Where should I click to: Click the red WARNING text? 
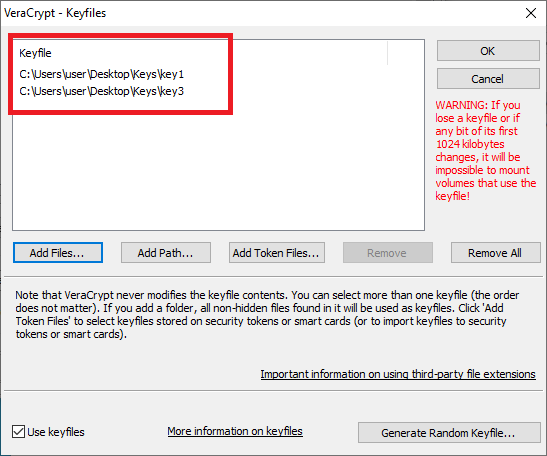click(x=485, y=150)
